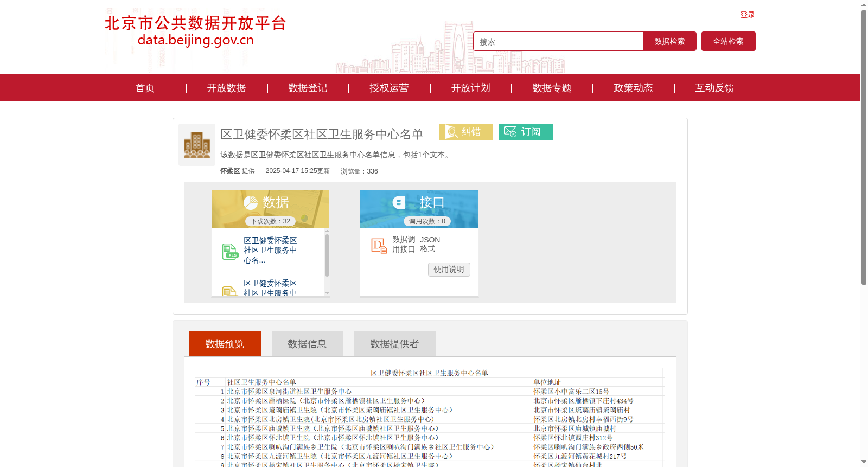Click the 全站检索 site search button
Viewport: 868px width, 467px height.
coord(729,41)
